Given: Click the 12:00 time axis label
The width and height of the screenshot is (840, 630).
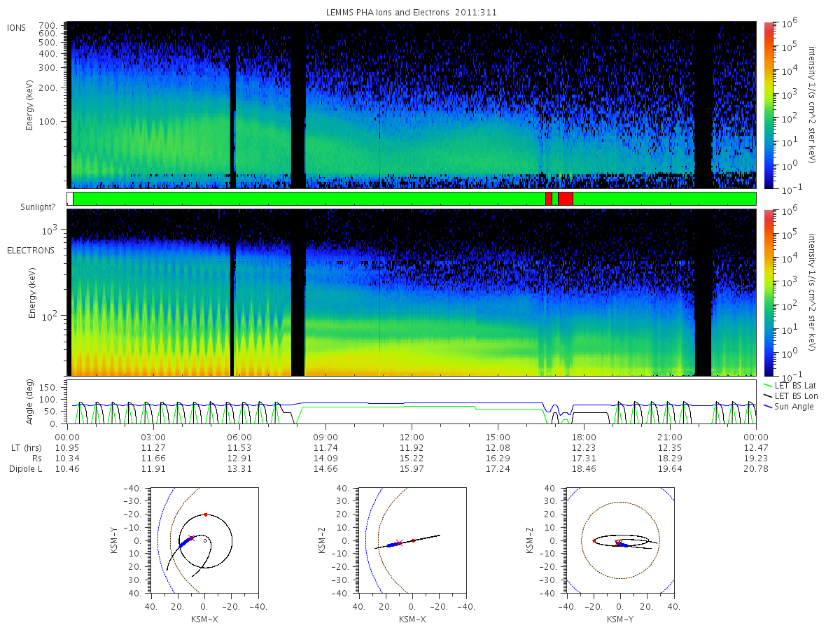Looking at the screenshot, I should [x=412, y=436].
